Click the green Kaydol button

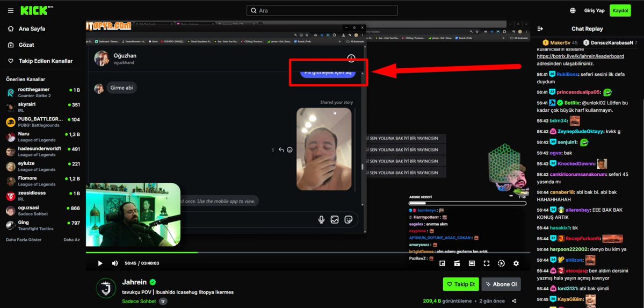click(x=620, y=11)
